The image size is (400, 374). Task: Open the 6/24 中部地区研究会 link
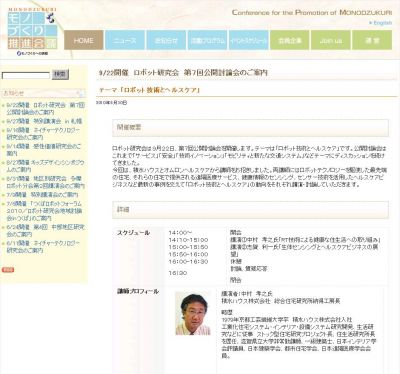(46, 231)
